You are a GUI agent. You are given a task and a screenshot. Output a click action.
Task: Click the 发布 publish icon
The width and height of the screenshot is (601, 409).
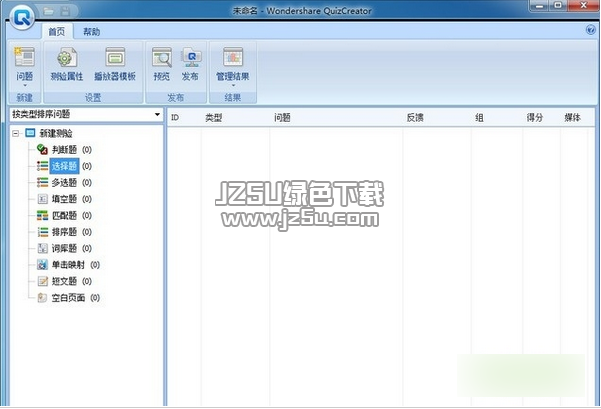point(191,57)
